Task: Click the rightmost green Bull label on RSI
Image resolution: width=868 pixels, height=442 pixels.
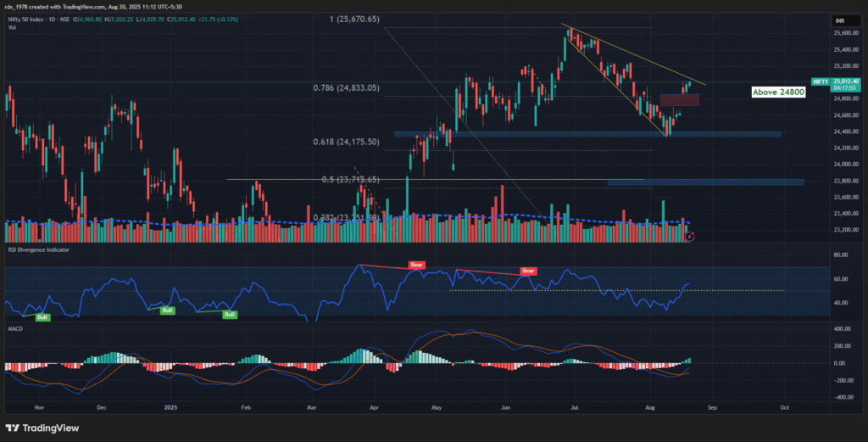Action: tap(229, 314)
